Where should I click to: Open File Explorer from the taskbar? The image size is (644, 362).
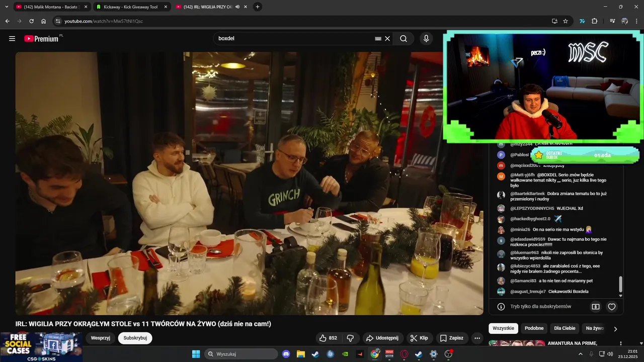pos(301,354)
